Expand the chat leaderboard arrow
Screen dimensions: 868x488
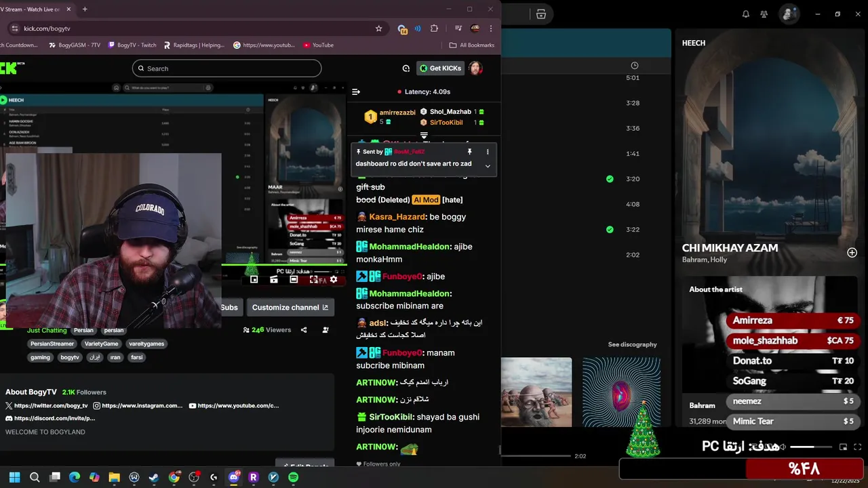click(424, 136)
